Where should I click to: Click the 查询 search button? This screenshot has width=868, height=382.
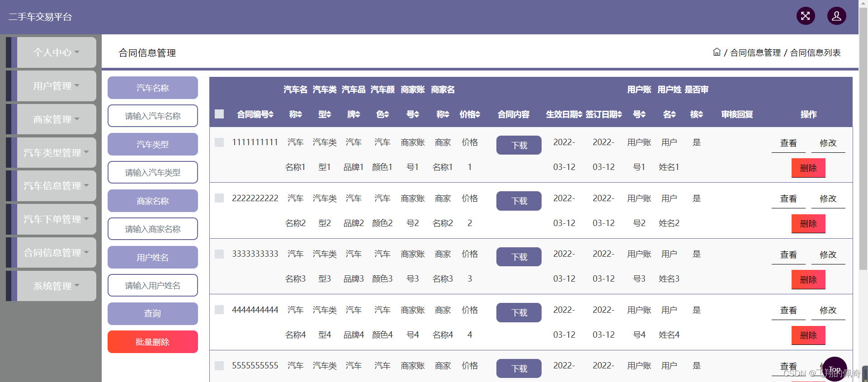coord(153,314)
